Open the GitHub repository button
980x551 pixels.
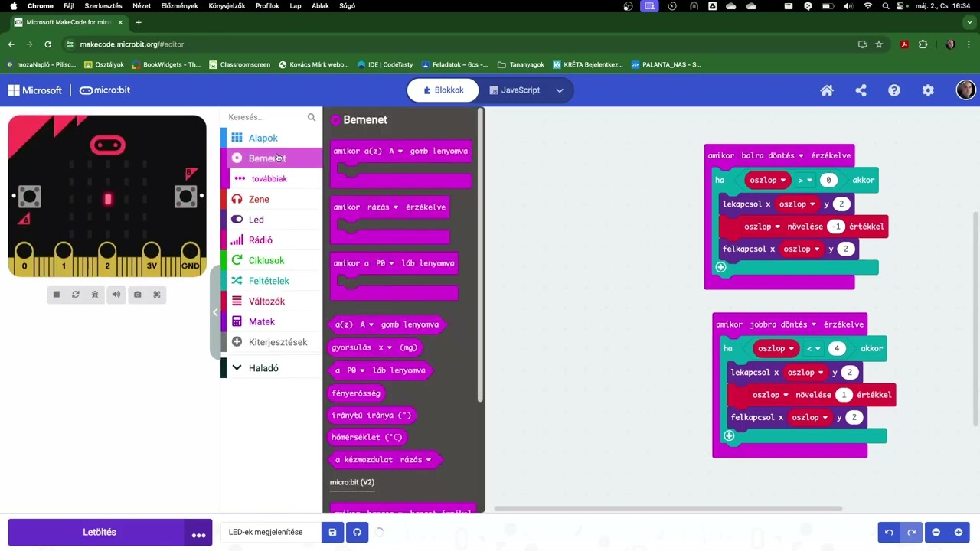(357, 532)
